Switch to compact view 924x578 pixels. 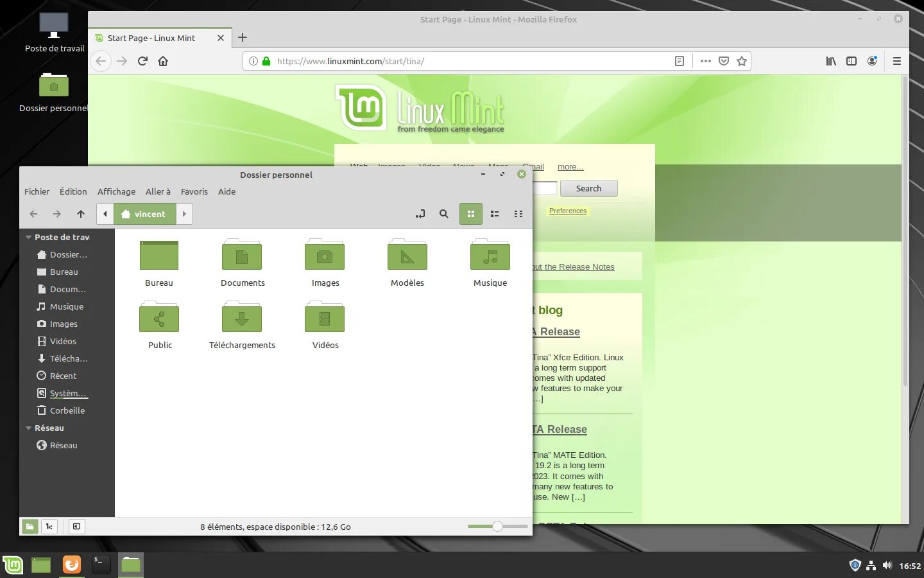(x=518, y=214)
